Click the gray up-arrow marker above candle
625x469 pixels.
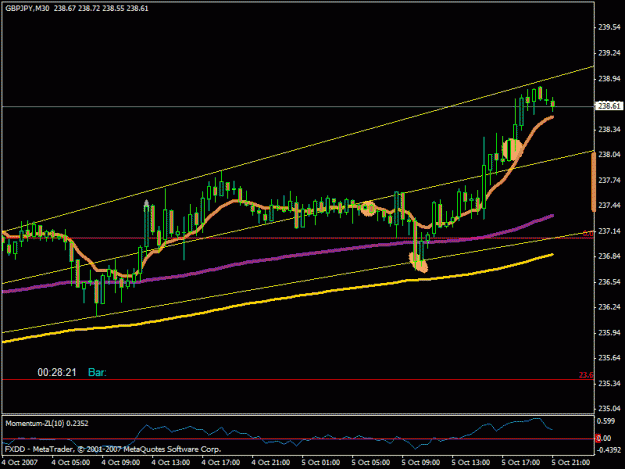click(146, 203)
